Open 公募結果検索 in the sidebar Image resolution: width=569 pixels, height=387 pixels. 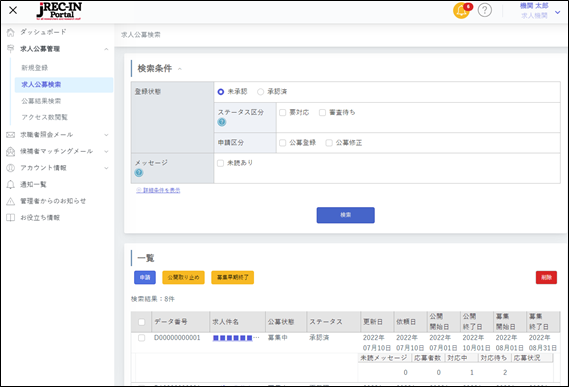tap(41, 101)
